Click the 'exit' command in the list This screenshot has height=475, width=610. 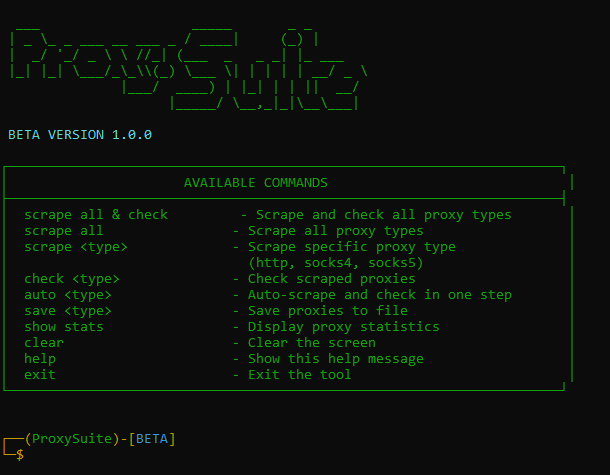pyautogui.click(x=40, y=375)
